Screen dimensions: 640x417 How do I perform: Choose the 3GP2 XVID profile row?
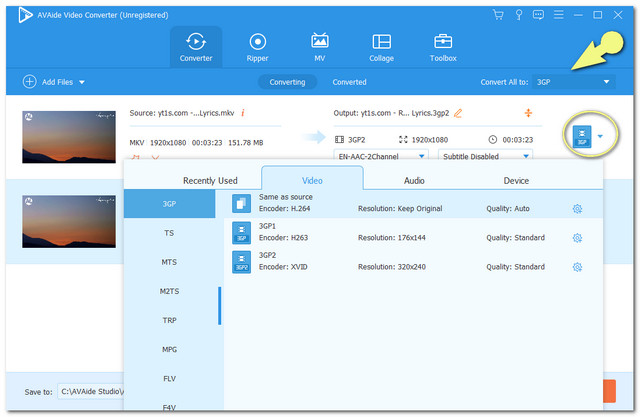pos(413,261)
